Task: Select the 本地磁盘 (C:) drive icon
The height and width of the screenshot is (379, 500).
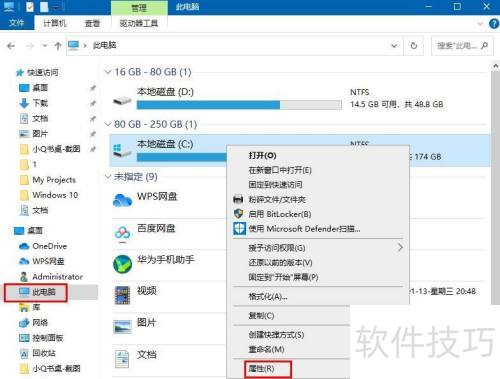Action: click(x=122, y=151)
